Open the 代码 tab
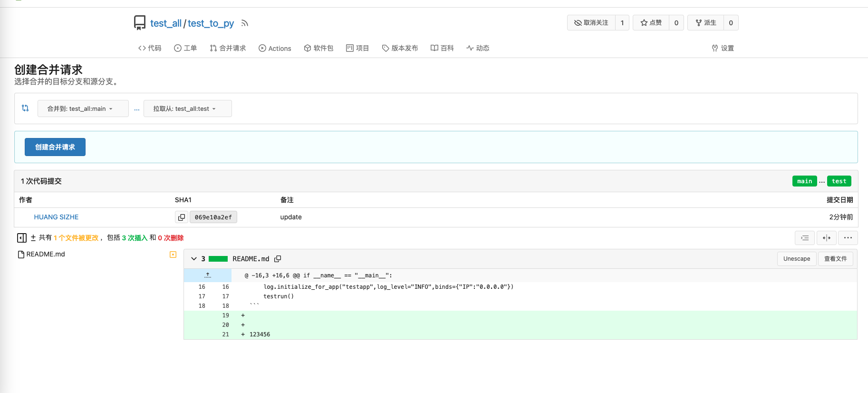The width and height of the screenshot is (868, 393). pyautogui.click(x=150, y=48)
